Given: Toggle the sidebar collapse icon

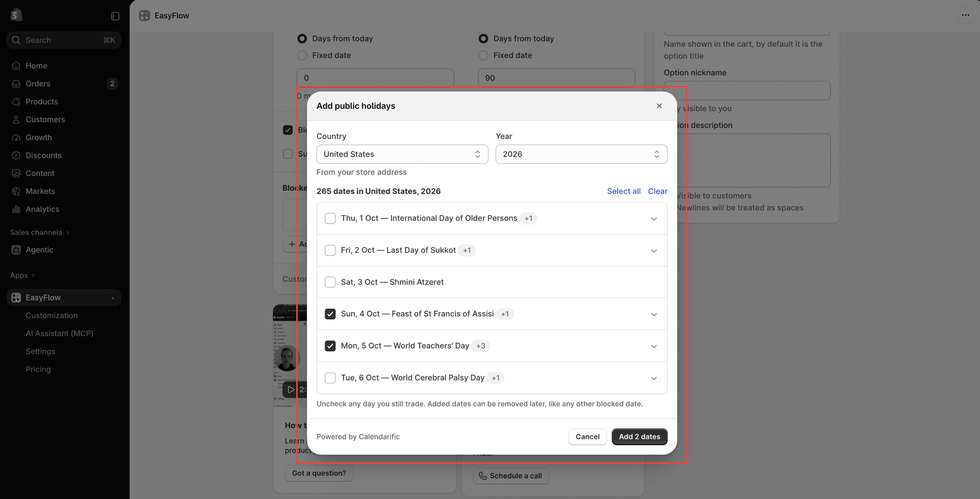Looking at the screenshot, I should coord(115,16).
